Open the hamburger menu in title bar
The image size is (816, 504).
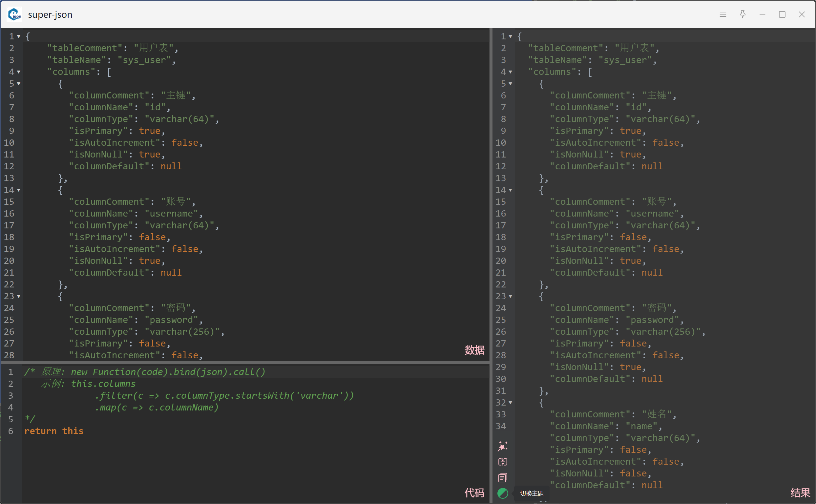click(723, 14)
